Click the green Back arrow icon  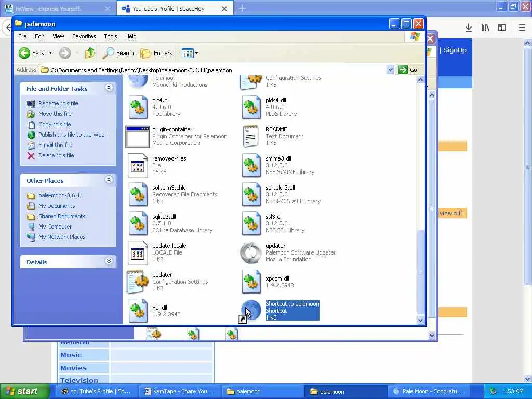pos(24,53)
